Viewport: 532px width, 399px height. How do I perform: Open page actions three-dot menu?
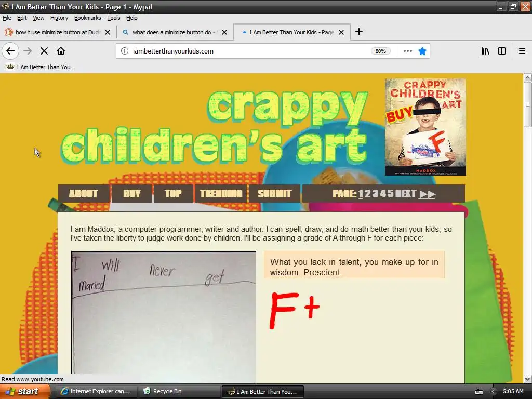(x=407, y=51)
